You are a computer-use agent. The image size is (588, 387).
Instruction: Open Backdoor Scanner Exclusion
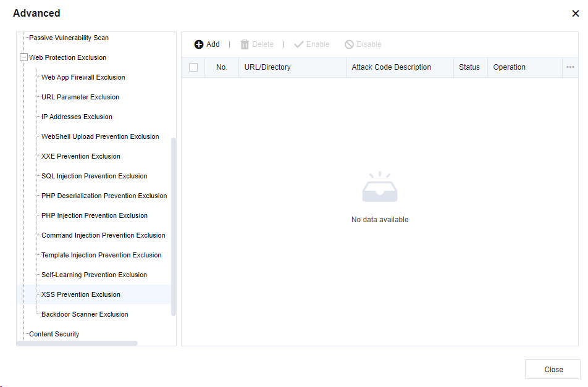click(85, 314)
